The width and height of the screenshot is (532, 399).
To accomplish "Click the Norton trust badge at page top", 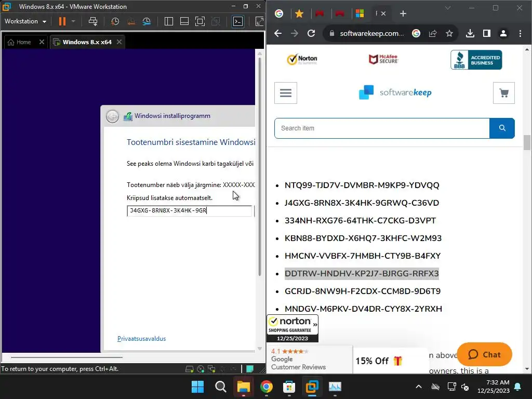I will coord(302,59).
